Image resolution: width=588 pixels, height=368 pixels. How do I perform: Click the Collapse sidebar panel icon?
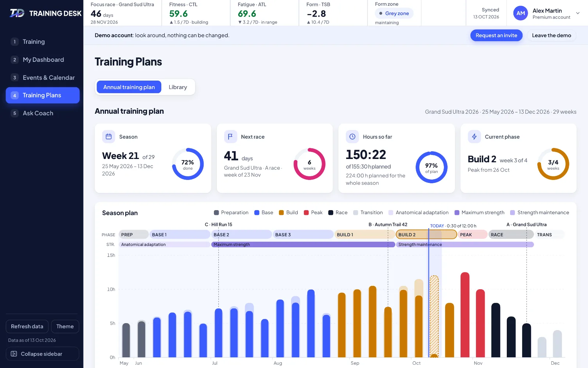[14, 354]
